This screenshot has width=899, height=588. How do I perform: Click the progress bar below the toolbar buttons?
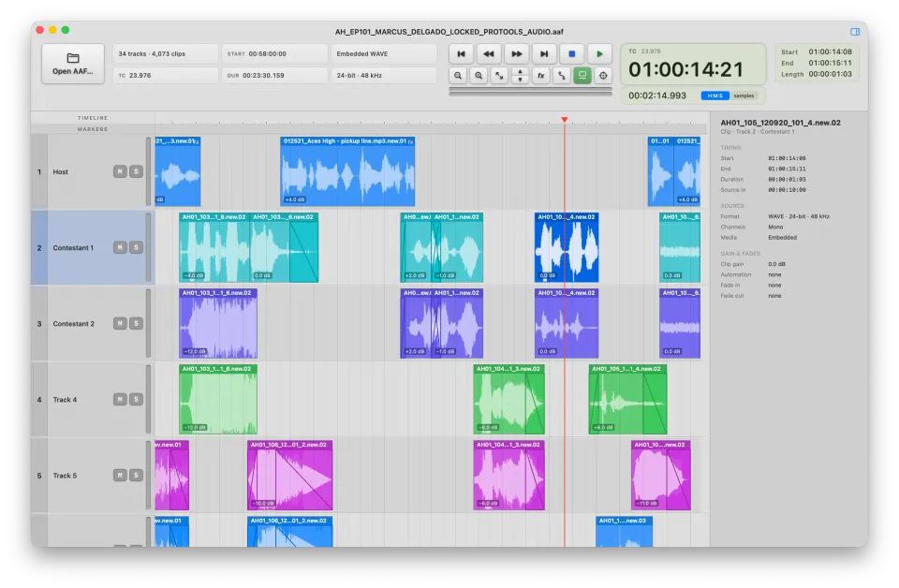530,91
